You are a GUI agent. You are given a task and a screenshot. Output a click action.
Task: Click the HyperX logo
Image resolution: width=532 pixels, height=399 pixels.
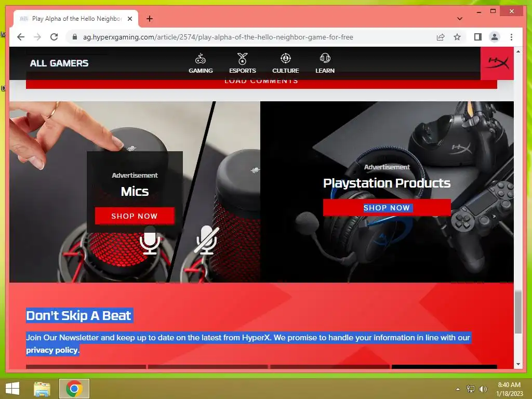497,63
